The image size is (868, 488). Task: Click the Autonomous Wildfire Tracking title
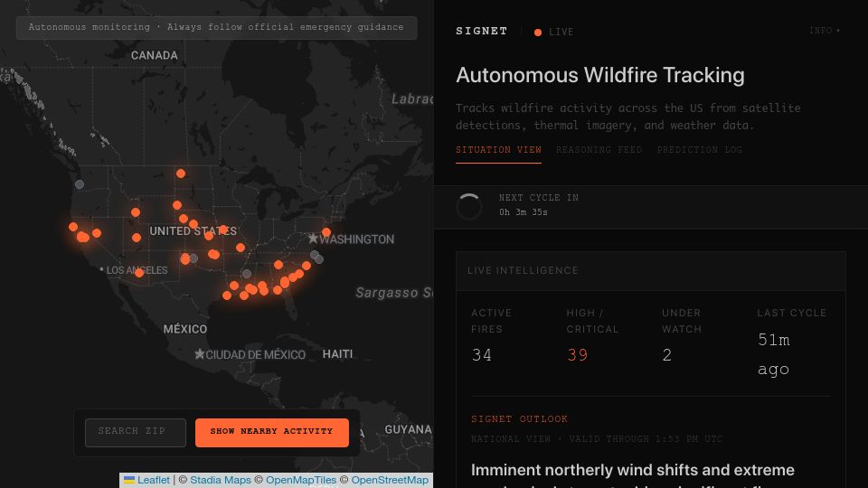tap(600, 75)
